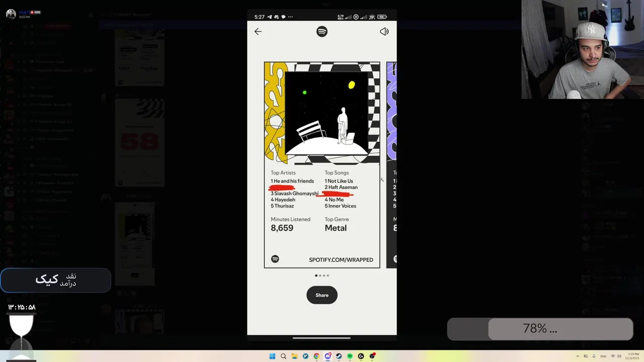This screenshot has width=644, height=362.
Task: Click top artist 'He and his friends'
Action: 292,181
